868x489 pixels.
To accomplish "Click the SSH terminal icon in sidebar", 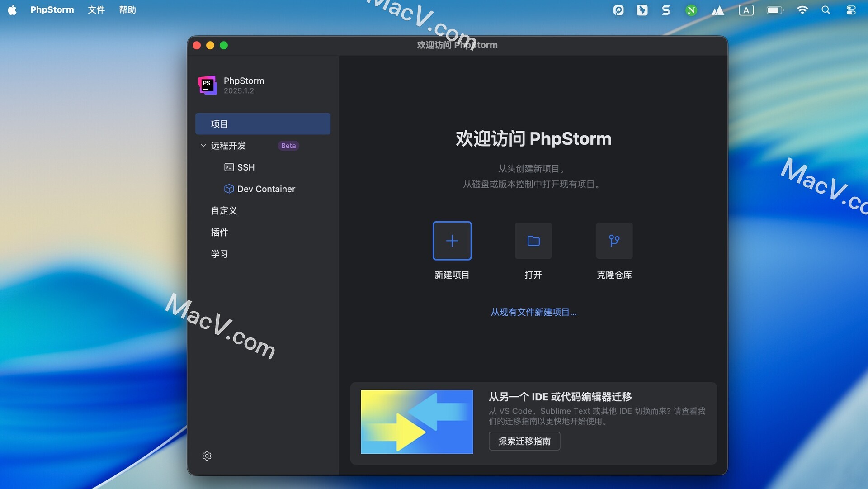I will point(229,167).
